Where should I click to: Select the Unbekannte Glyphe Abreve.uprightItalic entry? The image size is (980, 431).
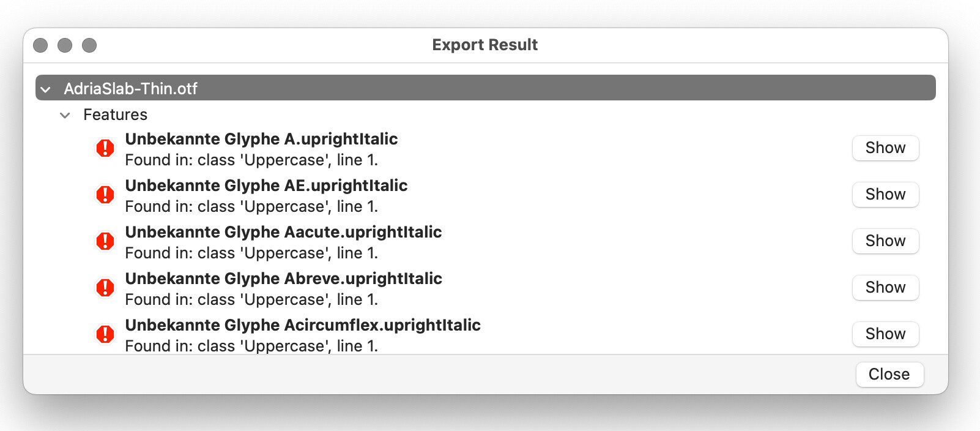(x=283, y=279)
